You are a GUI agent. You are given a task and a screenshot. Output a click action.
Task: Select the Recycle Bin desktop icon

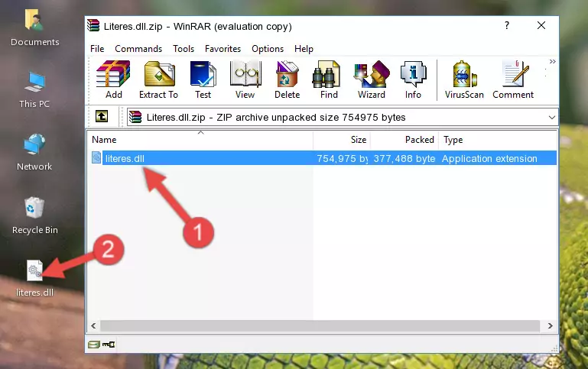[34, 215]
